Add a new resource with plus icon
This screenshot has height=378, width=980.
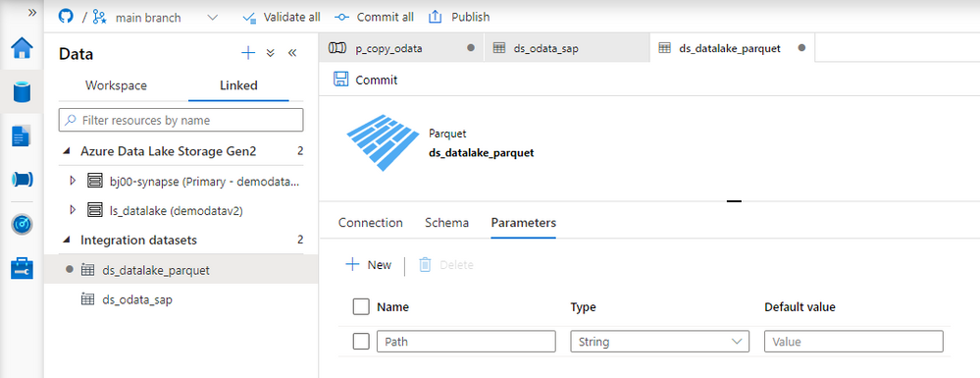tap(248, 53)
